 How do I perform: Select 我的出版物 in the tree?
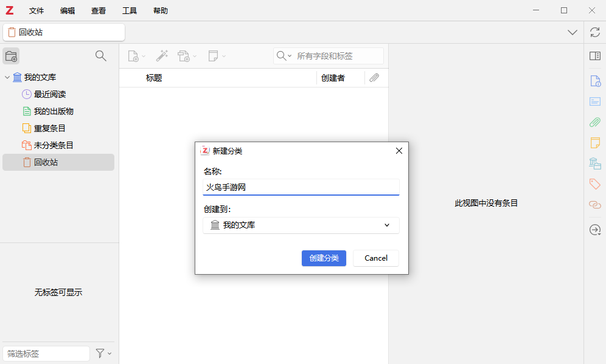pyautogui.click(x=54, y=111)
